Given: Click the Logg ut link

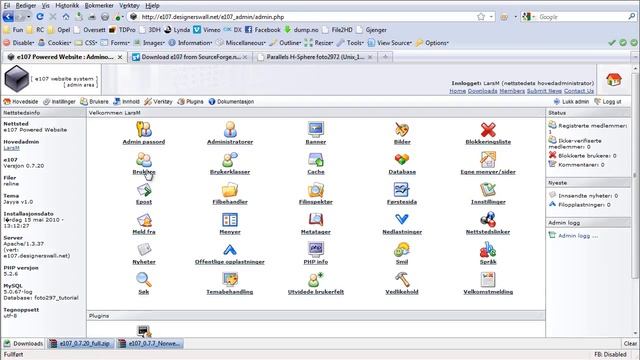Looking at the screenshot, I should (608, 102).
